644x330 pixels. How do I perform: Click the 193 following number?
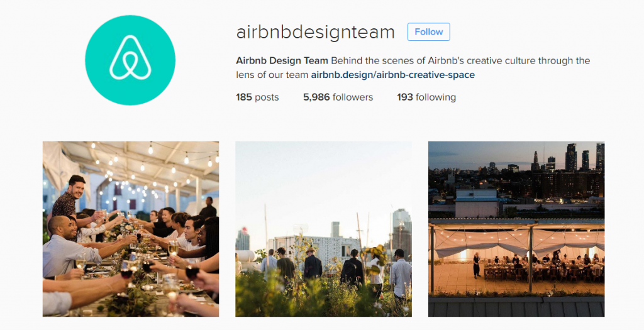[405, 97]
